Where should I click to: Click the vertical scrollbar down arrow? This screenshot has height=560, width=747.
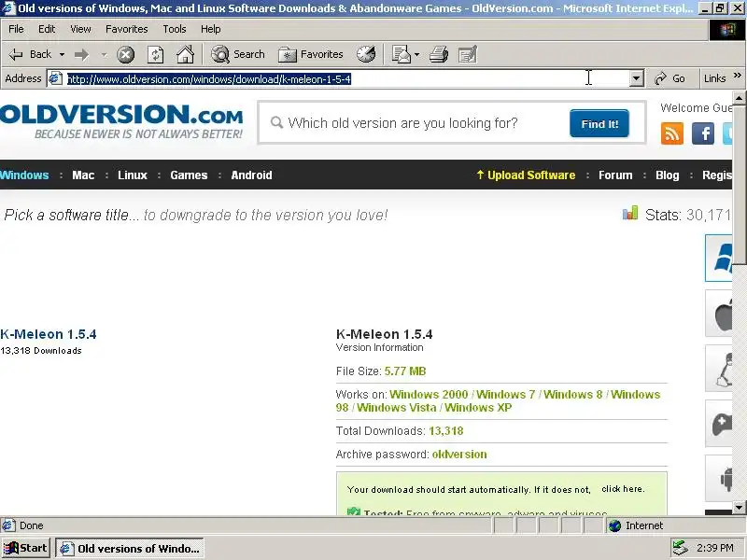pyautogui.click(x=739, y=507)
